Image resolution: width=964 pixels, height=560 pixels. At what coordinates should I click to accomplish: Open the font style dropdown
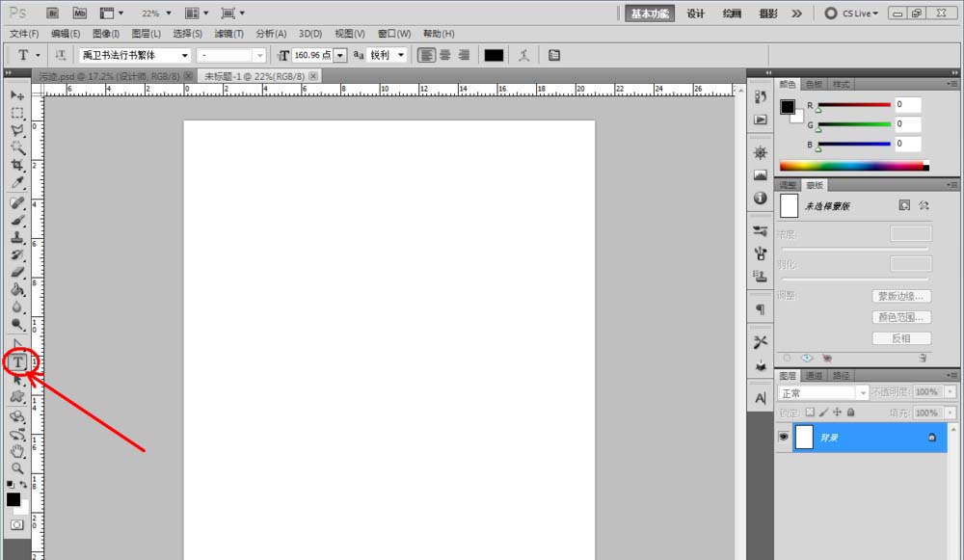click(x=260, y=55)
